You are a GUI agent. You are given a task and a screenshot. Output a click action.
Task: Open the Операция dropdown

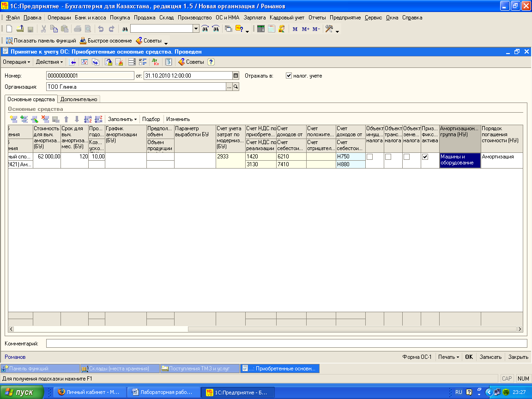pos(16,62)
